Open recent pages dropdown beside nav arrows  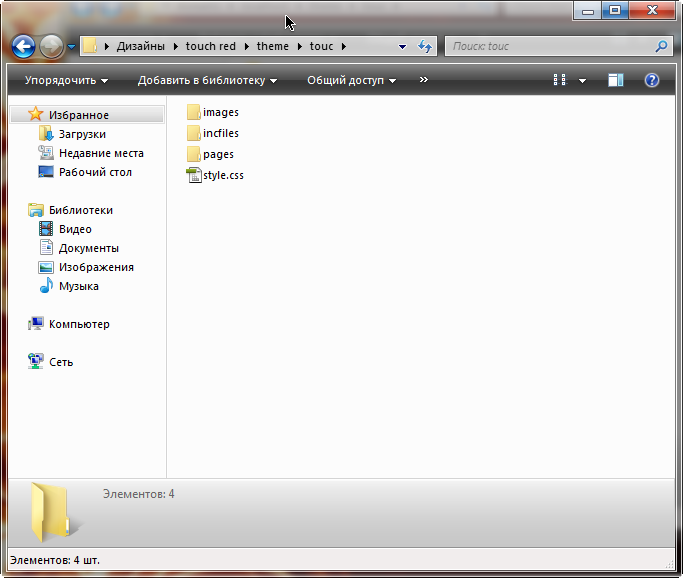(71, 46)
